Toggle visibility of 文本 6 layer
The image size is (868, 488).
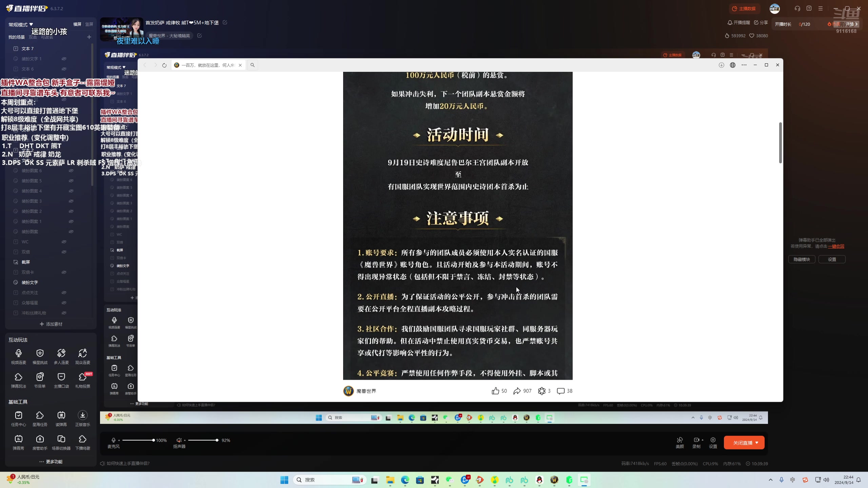[64, 69]
